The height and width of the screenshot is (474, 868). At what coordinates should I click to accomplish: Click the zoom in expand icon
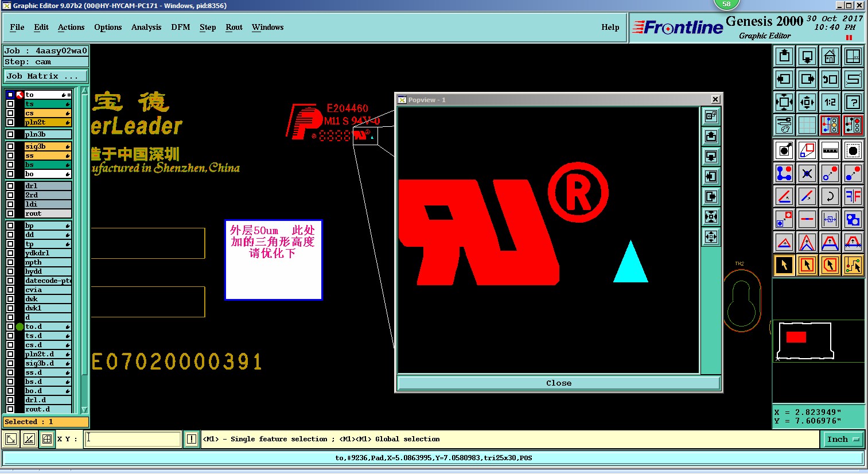(x=784, y=102)
